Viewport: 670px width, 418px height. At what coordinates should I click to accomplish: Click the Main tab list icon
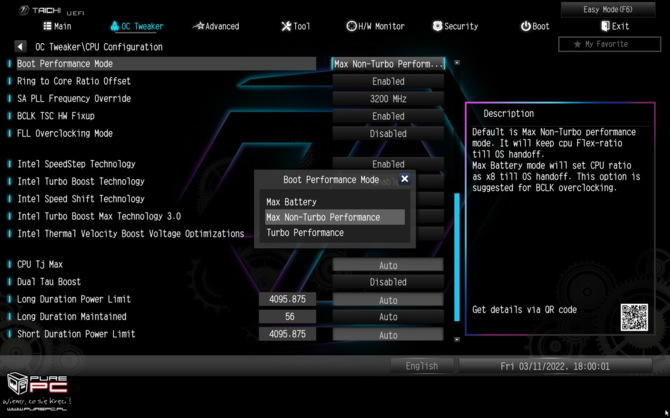[47, 26]
